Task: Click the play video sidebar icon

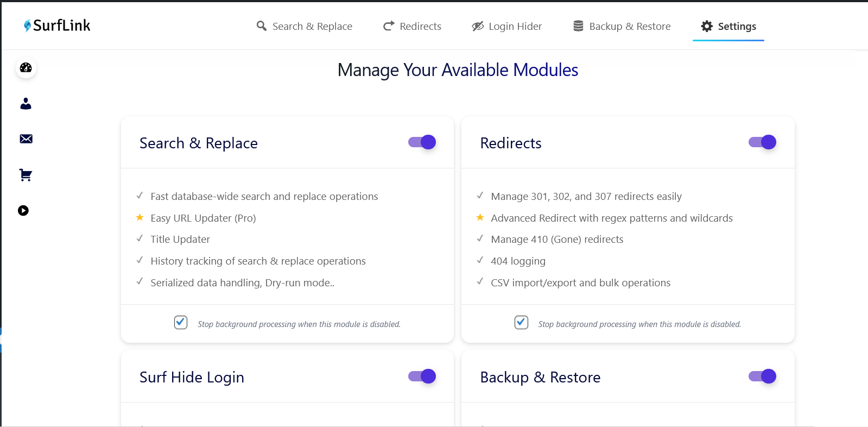Action: 23,211
